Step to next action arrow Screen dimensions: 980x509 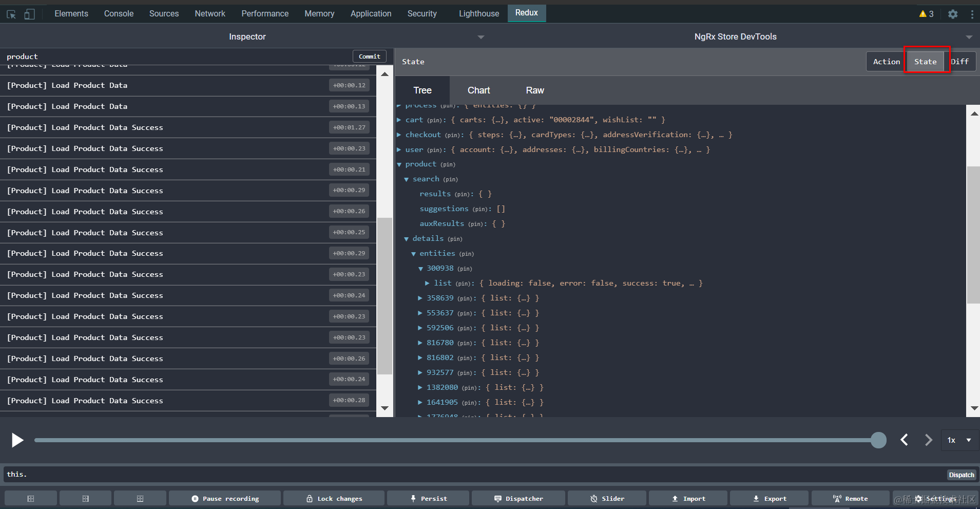click(x=928, y=440)
